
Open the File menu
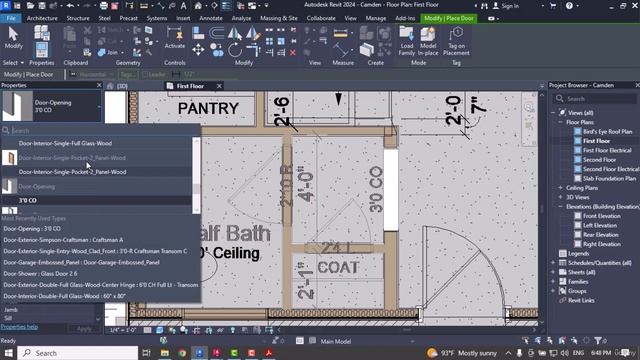[x=11, y=18]
